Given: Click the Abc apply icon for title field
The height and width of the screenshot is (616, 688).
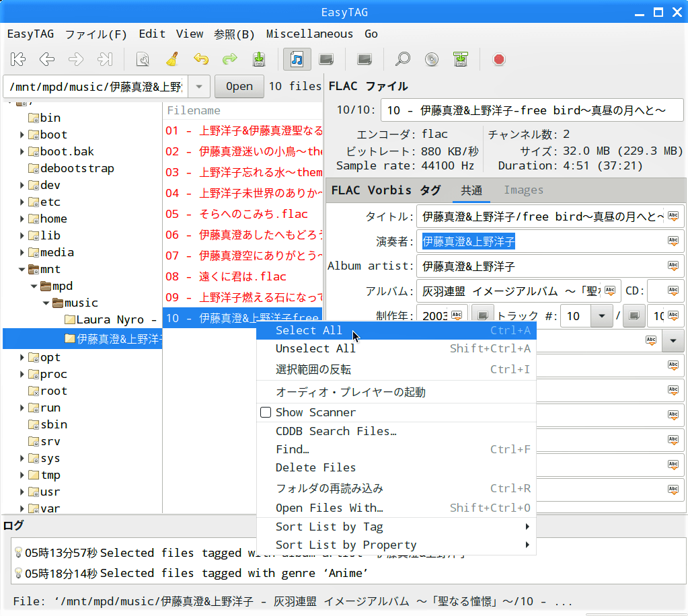Looking at the screenshot, I should [673, 216].
